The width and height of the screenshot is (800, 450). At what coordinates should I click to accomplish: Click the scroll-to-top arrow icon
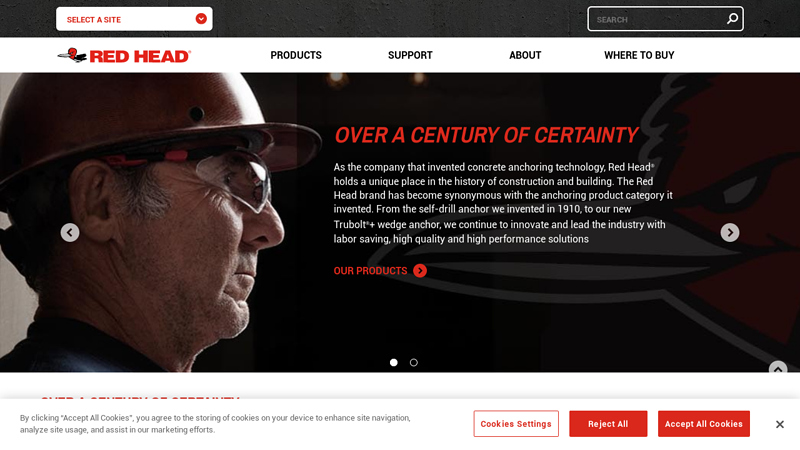pyautogui.click(x=778, y=368)
